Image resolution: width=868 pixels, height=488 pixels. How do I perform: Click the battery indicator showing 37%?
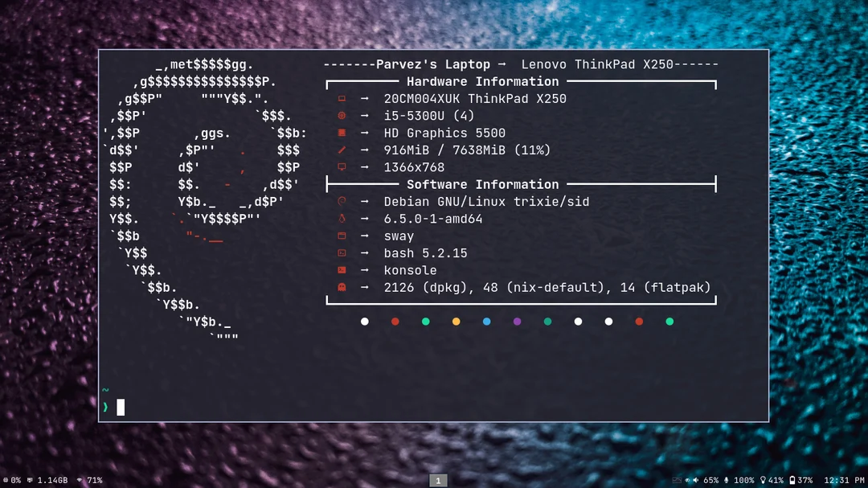coord(794,480)
